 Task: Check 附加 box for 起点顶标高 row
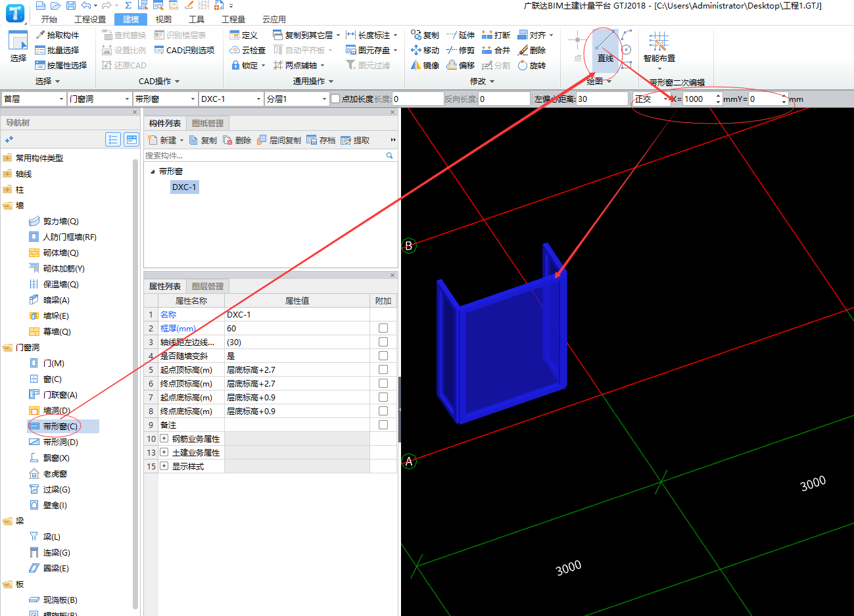coord(383,369)
